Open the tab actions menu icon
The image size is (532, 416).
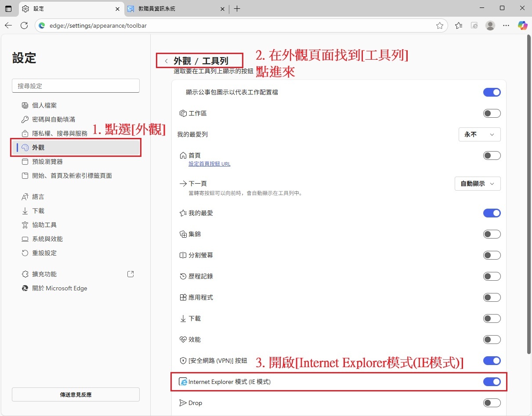point(8,8)
